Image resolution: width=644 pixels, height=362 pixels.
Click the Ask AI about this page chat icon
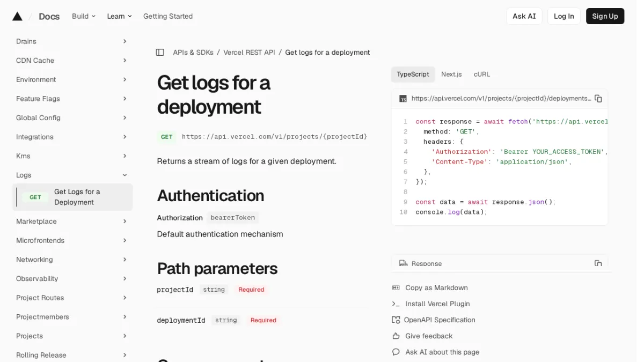[396, 352]
